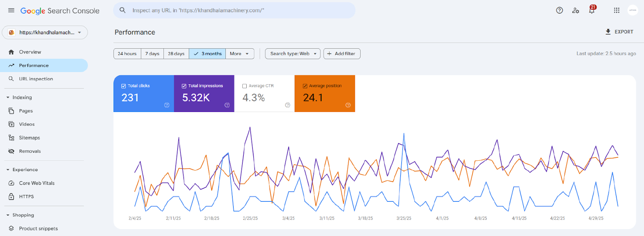Select the 28 days range tab
The width and height of the screenshot is (644, 236).
(176, 54)
